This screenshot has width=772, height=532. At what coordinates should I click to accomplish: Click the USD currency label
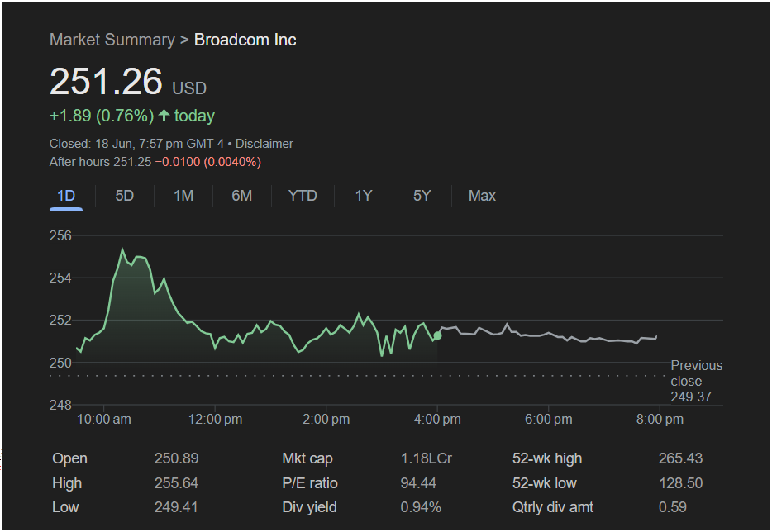point(189,88)
